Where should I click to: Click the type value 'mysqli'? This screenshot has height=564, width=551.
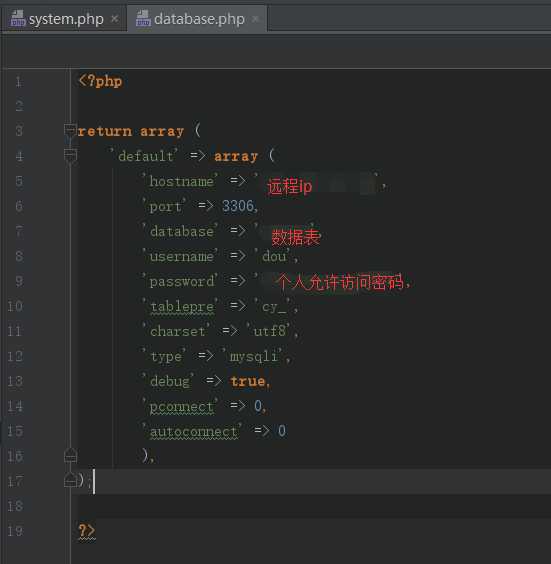pos(253,356)
